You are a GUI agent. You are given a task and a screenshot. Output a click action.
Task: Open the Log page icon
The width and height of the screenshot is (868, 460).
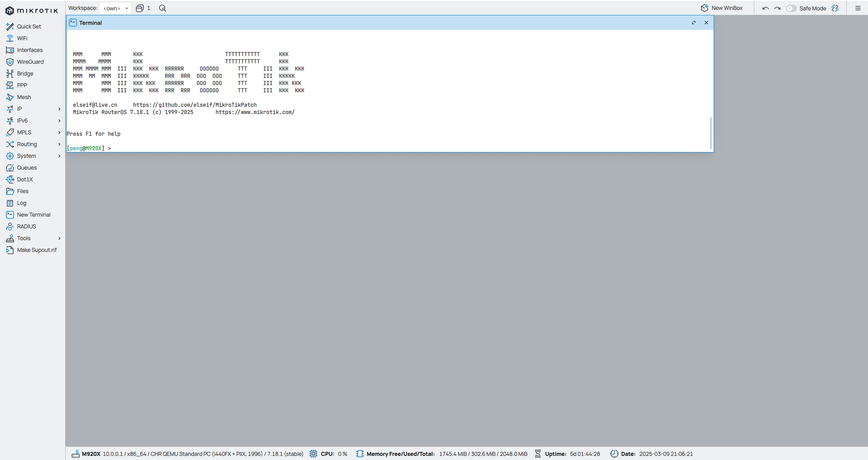[10, 203]
